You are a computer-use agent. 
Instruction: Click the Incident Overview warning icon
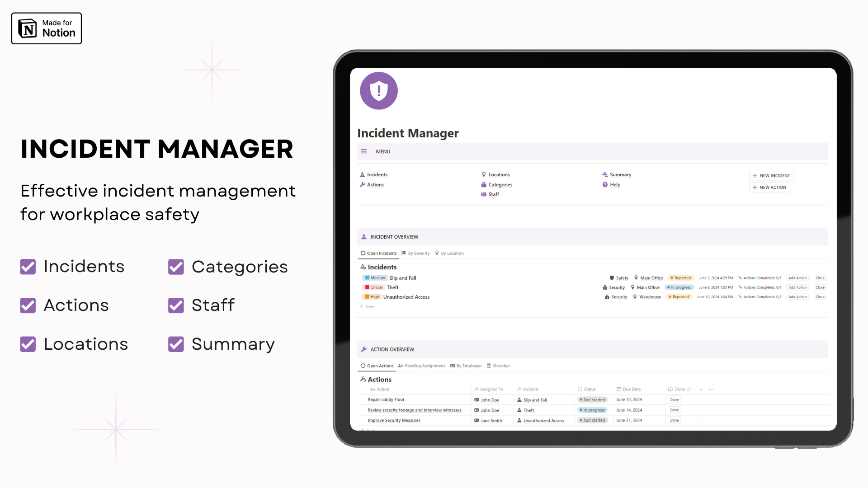point(363,237)
